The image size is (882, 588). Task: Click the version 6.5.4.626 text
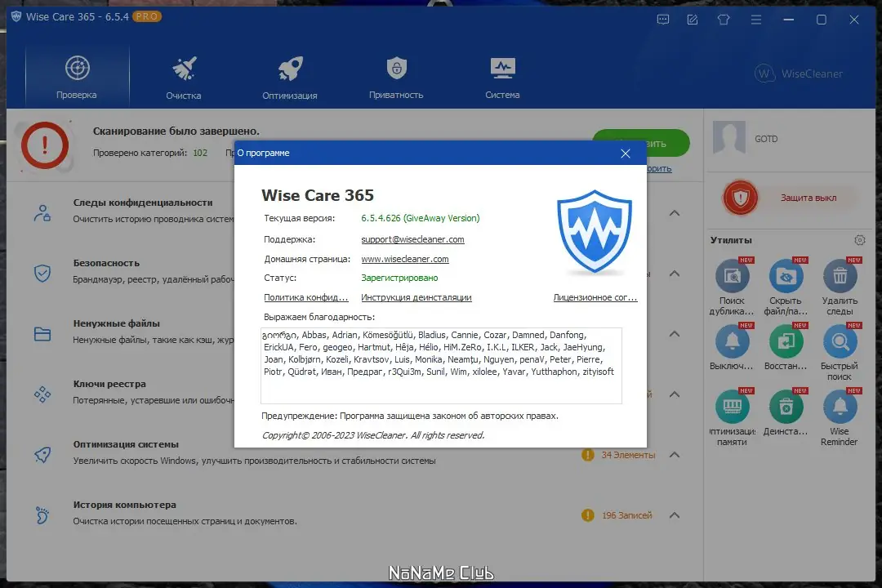point(421,218)
